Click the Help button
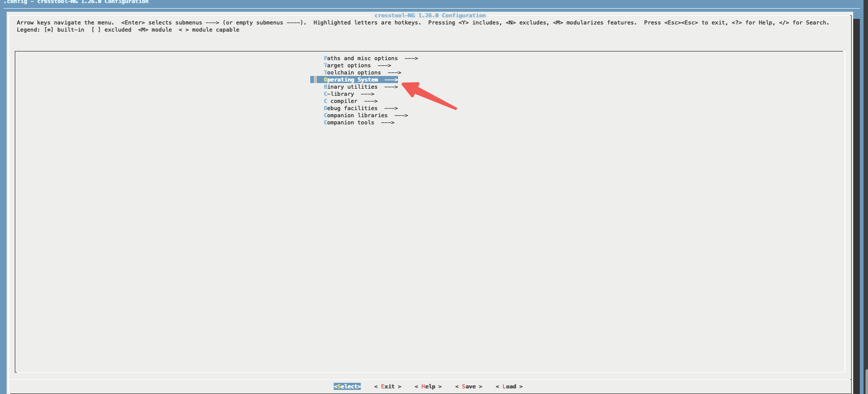868x394 pixels. [428, 386]
